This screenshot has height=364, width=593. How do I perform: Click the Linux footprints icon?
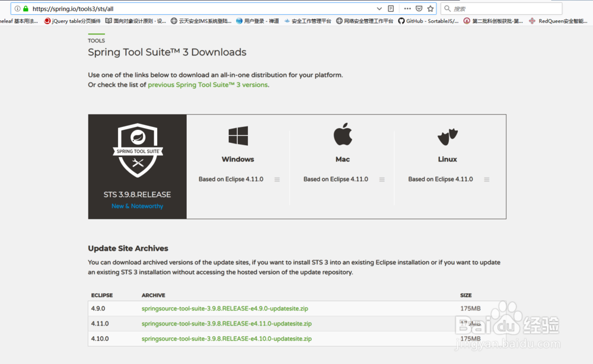click(x=447, y=136)
